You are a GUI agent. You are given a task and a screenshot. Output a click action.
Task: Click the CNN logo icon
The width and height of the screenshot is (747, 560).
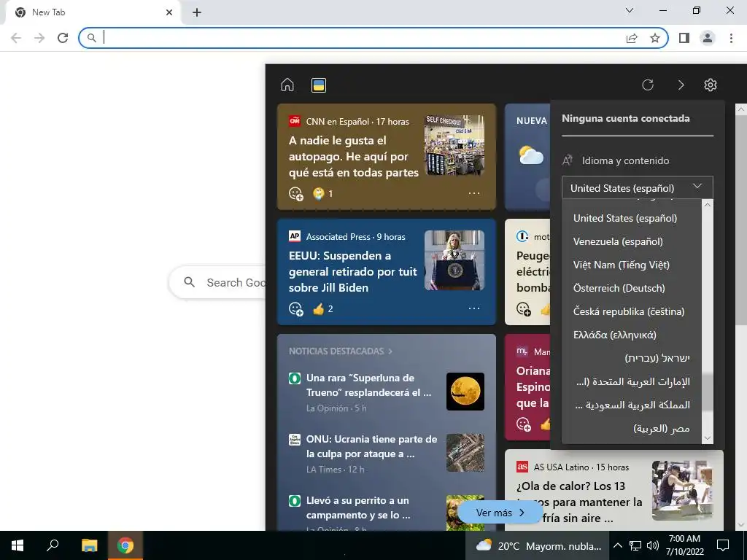click(x=295, y=121)
